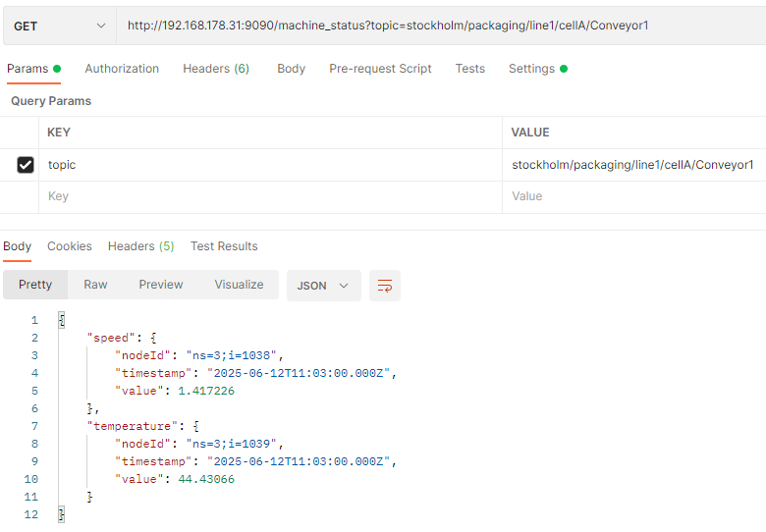Image resolution: width=766 pixels, height=532 pixels.
Task: Toggle word wrap icon in response toolbar
Action: coord(384,286)
